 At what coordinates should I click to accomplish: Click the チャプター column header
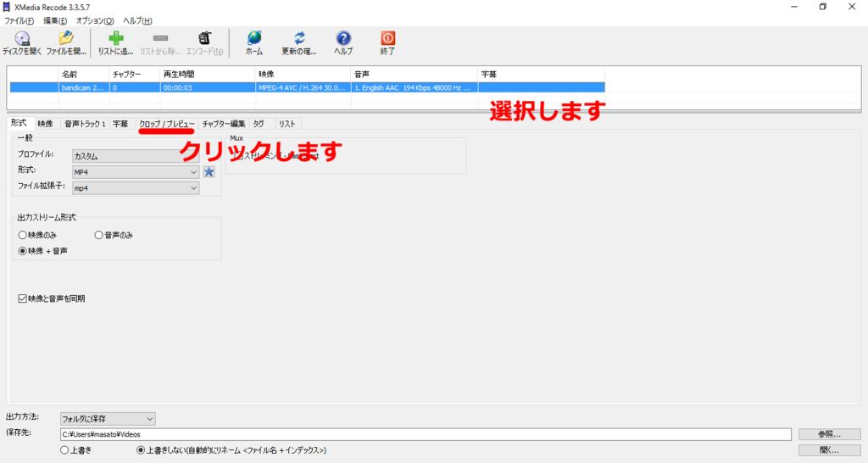(x=135, y=74)
